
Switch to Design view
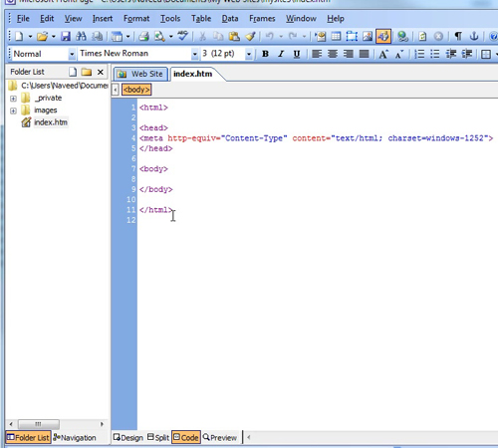(128, 438)
